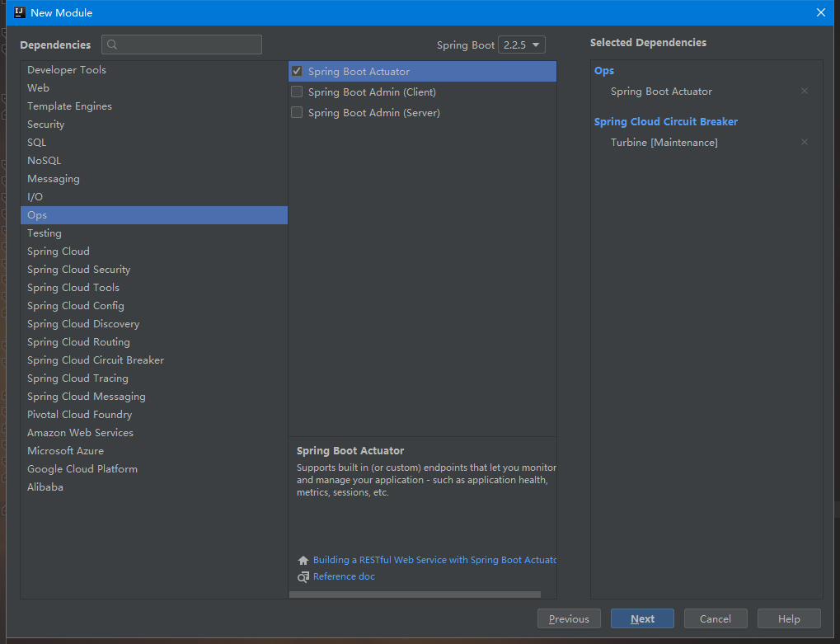Select Web category
This screenshot has width=840, height=644.
(154, 88)
